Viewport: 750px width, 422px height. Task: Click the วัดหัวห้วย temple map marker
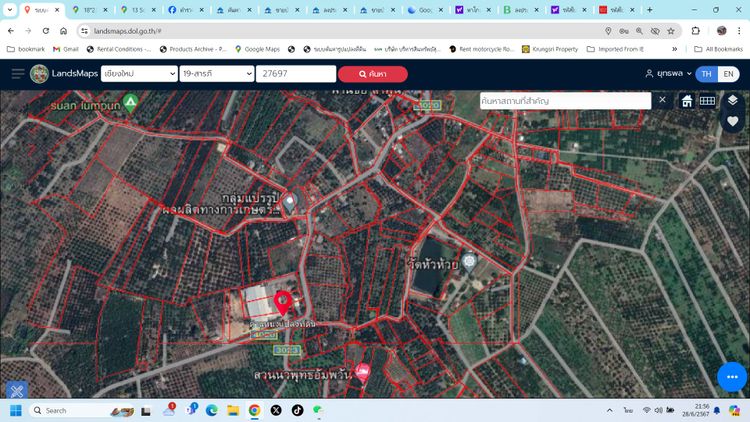pos(470,260)
